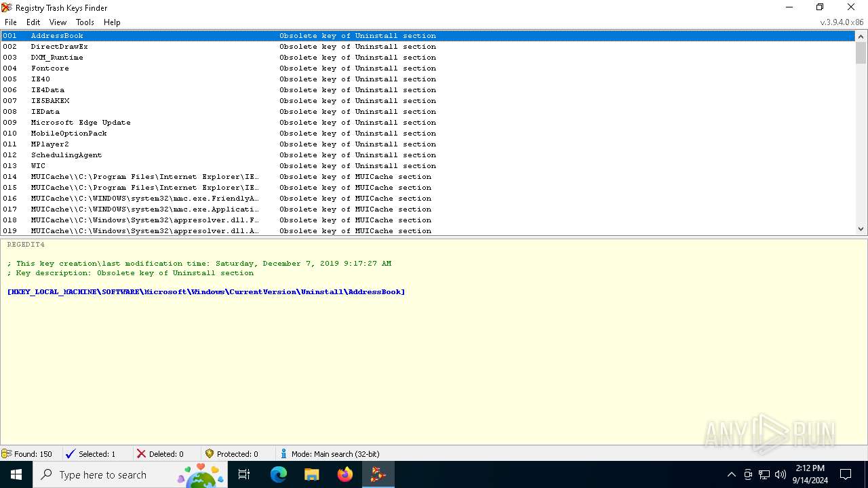Select row 001 AddressBook

(x=428, y=36)
